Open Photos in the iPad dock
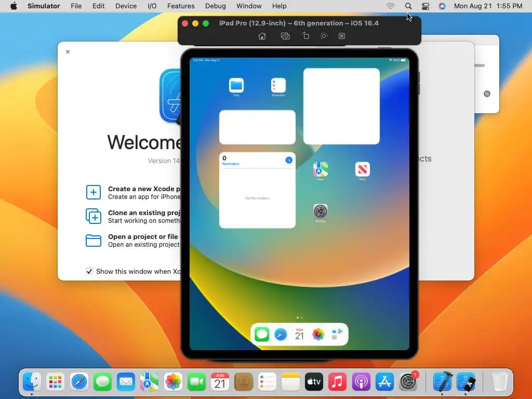 (x=318, y=335)
